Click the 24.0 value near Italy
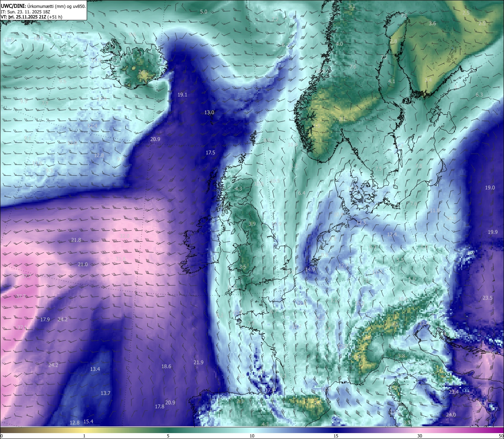The image size is (504, 439). click(x=451, y=415)
